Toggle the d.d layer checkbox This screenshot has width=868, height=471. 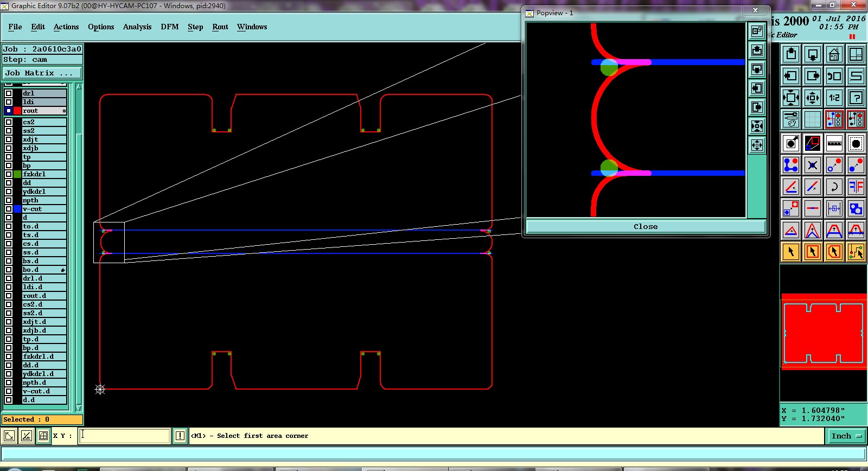(9, 400)
